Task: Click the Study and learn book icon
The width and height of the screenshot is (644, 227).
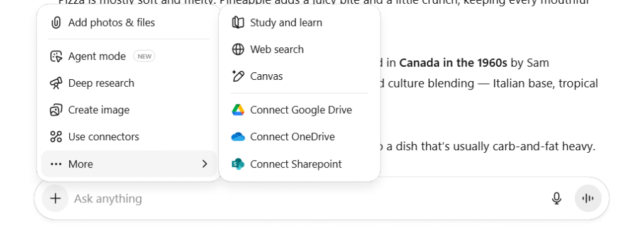Action: (x=238, y=23)
